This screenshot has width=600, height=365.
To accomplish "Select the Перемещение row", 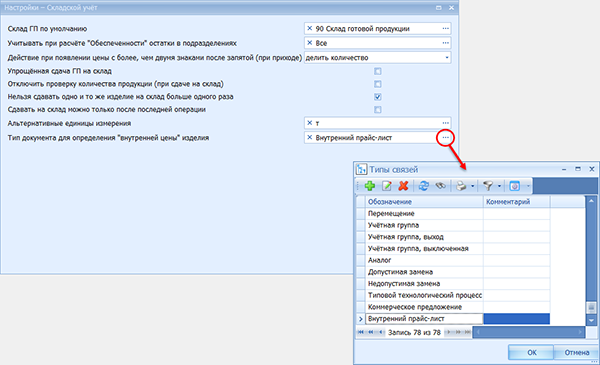I will (x=424, y=213).
